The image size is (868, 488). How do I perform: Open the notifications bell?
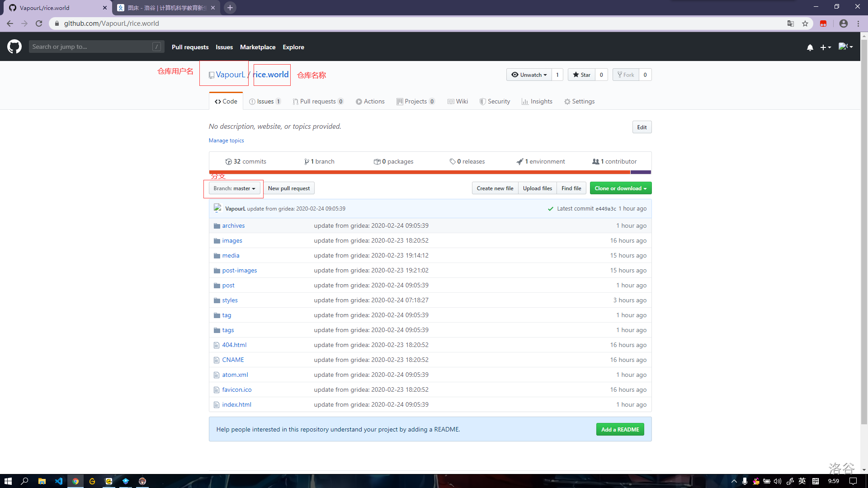(810, 47)
